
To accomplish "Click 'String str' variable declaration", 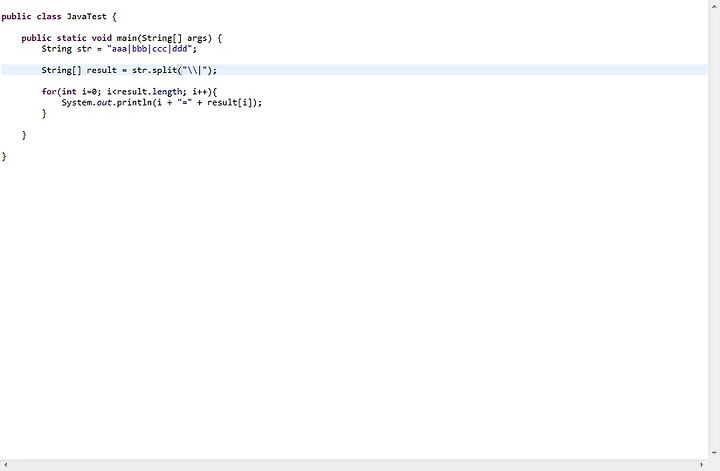I will pyautogui.click(x=67, y=49).
